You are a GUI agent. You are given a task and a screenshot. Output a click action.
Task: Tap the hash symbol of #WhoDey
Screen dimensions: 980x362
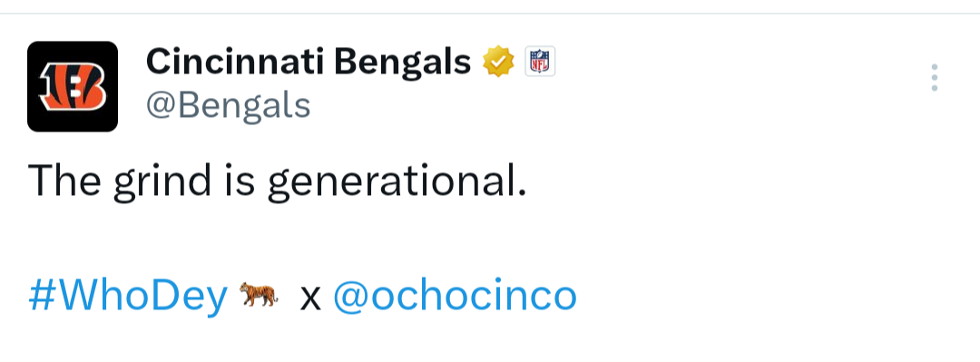[43, 296]
